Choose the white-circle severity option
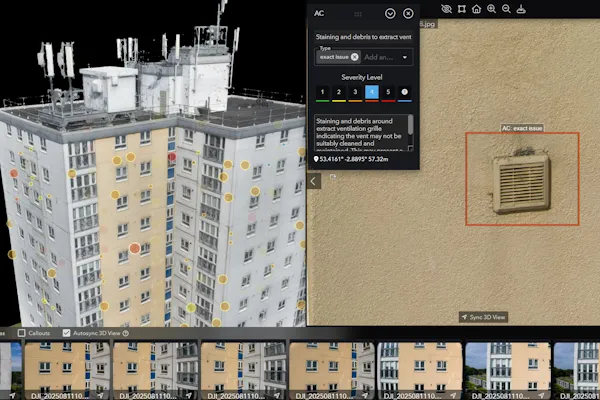This screenshot has height=400, width=600. click(x=404, y=92)
